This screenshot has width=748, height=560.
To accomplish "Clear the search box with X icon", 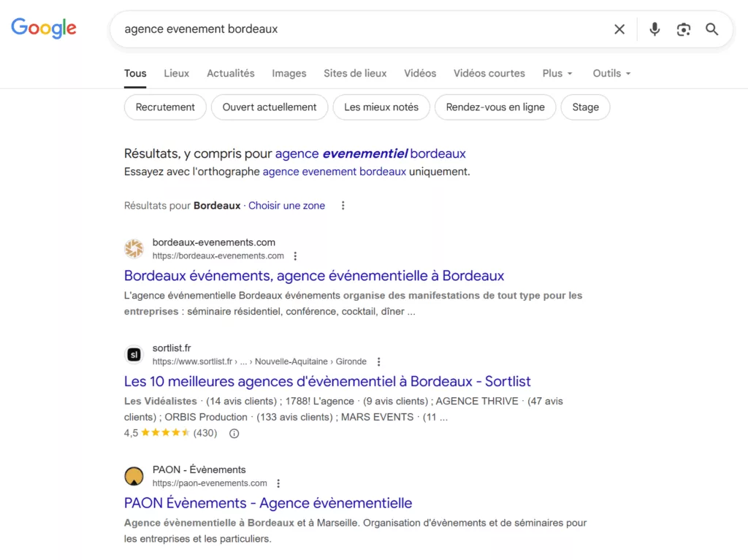I will click(x=619, y=29).
